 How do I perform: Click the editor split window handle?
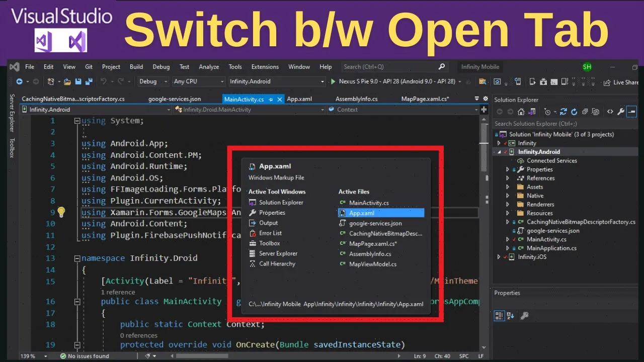(x=485, y=109)
